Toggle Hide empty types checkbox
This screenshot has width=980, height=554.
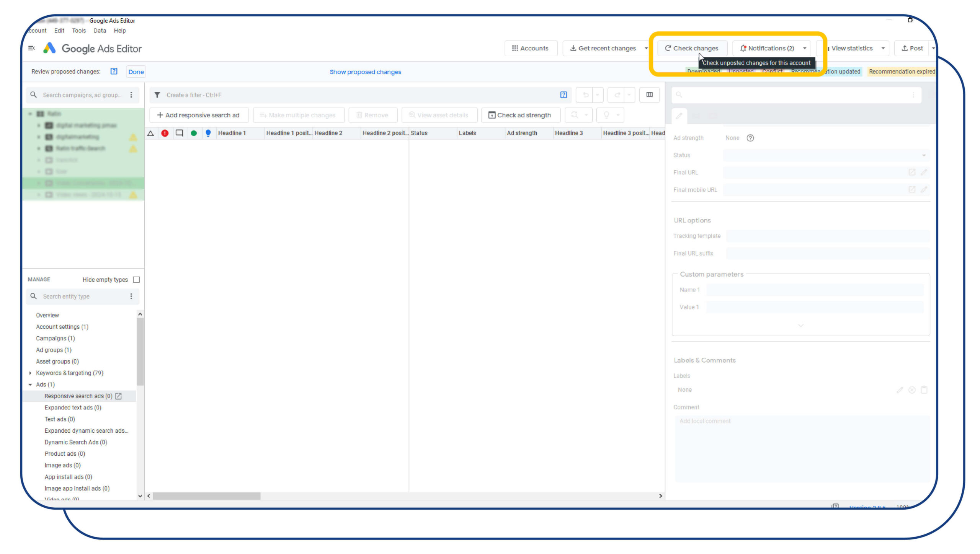136,280
